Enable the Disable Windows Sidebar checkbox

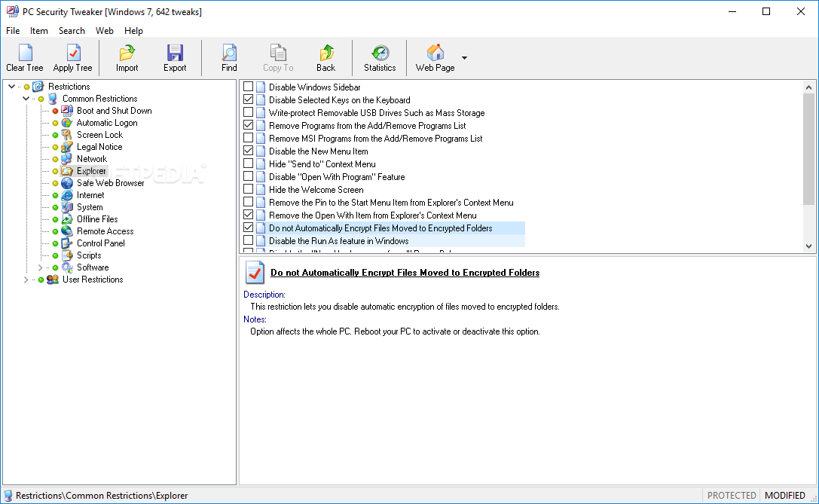[x=248, y=87]
